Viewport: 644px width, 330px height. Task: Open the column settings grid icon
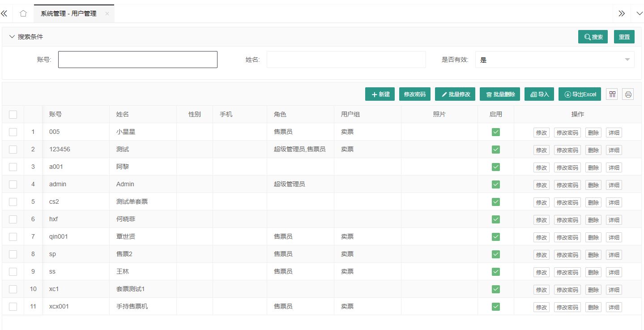point(611,94)
